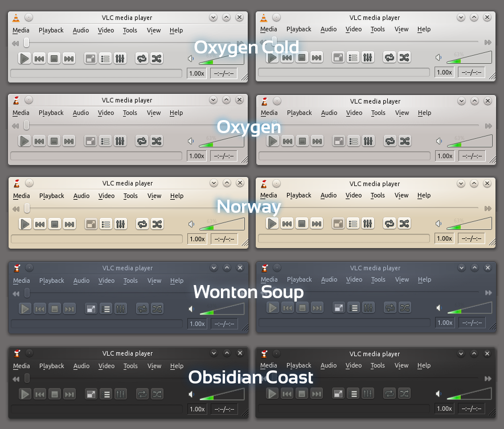Click the 1.00x speed label in the left Wonton Soup window

tap(197, 324)
